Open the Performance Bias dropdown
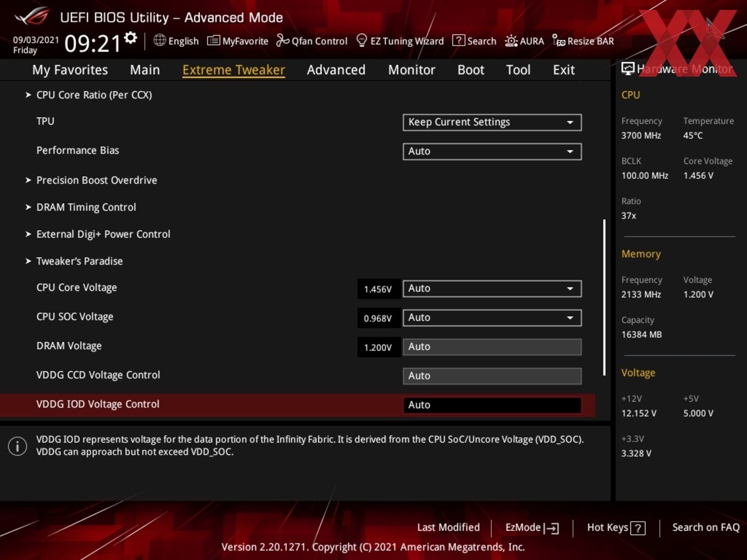The height and width of the screenshot is (560, 747). click(x=492, y=151)
